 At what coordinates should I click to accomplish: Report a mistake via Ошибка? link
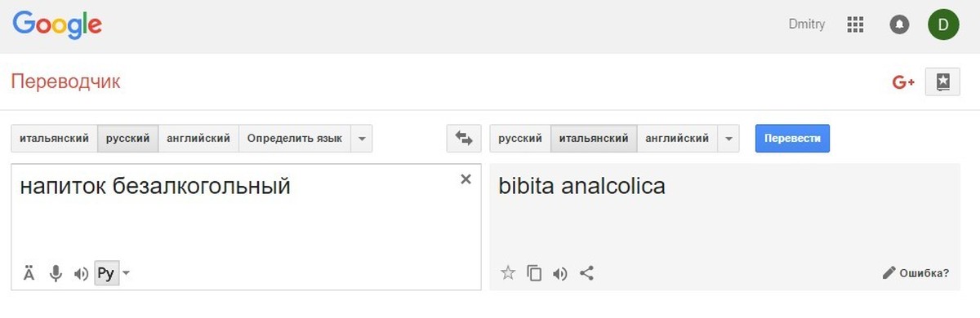pos(915,273)
